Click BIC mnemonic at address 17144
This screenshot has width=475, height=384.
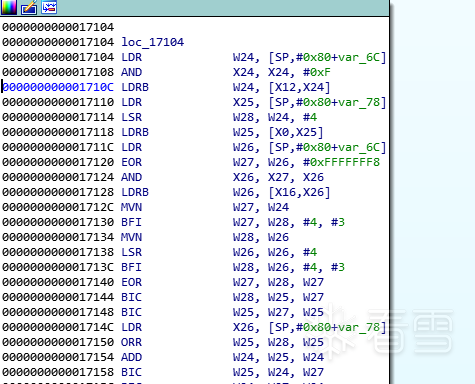[131, 297]
